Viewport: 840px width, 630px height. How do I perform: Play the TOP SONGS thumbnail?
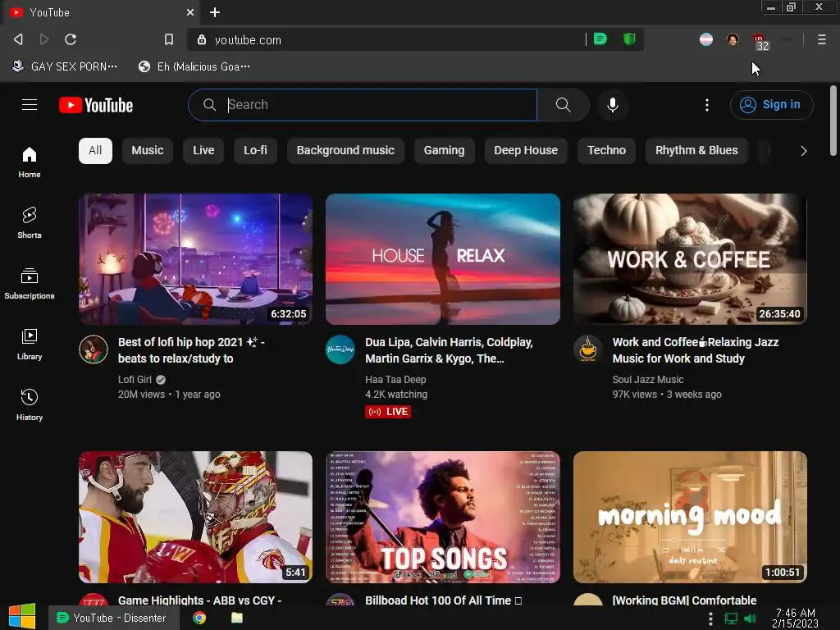pyautogui.click(x=443, y=517)
